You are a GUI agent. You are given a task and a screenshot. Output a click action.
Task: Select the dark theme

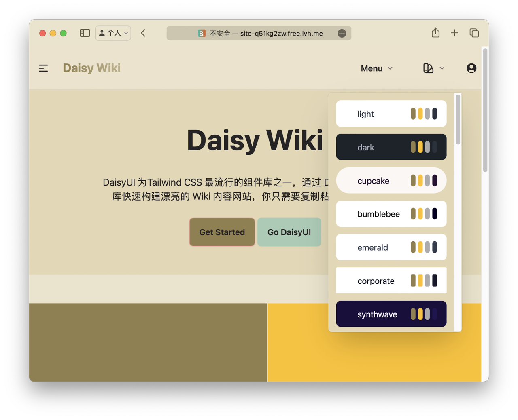[x=391, y=147]
